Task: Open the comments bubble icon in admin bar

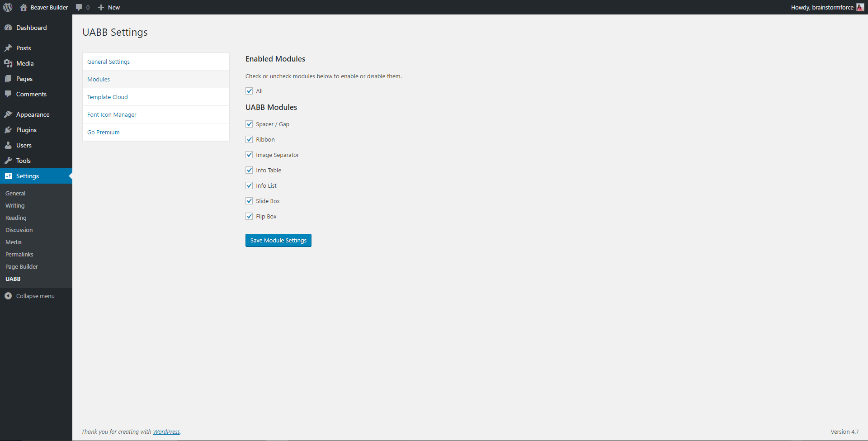Action: click(x=79, y=7)
